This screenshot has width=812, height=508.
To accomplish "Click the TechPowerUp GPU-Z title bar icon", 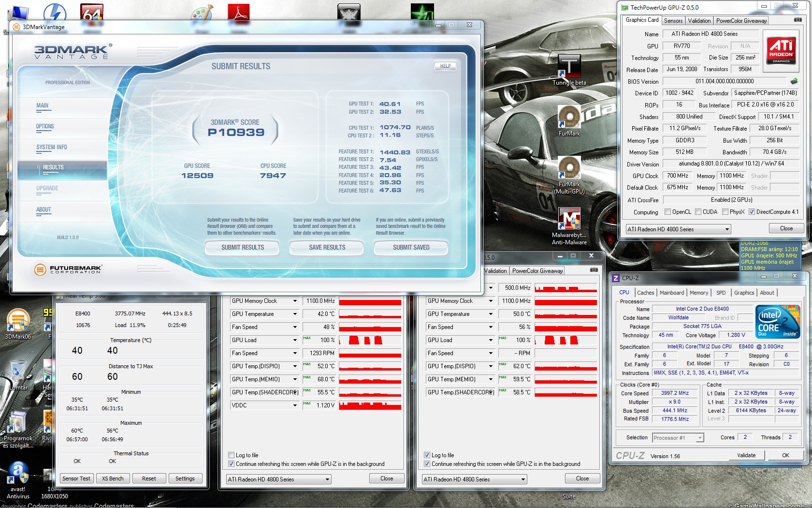I will [624, 7].
